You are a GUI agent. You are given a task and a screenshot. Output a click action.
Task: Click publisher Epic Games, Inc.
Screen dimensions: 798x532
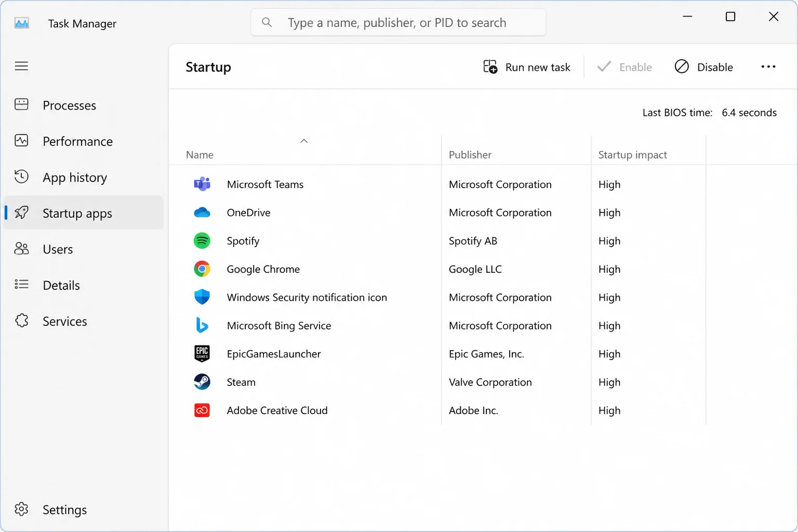(487, 354)
